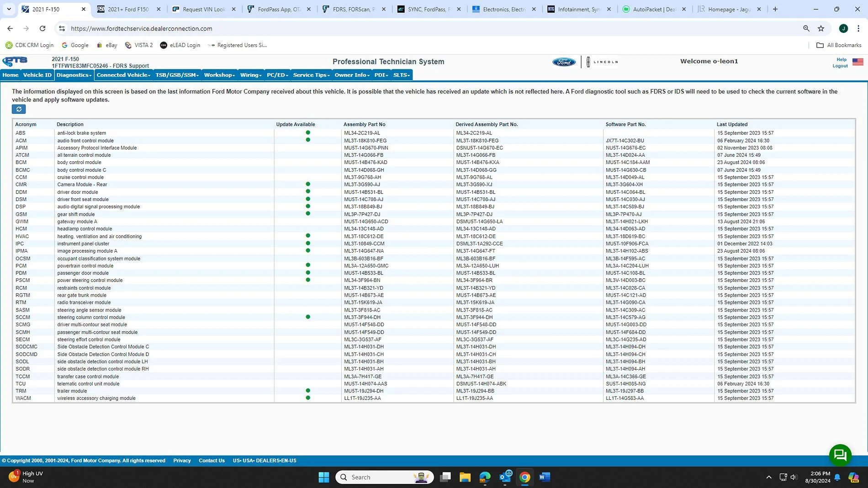Click the Lincoln logo
The height and width of the screenshot is (488, 868).
pos(602,61)
